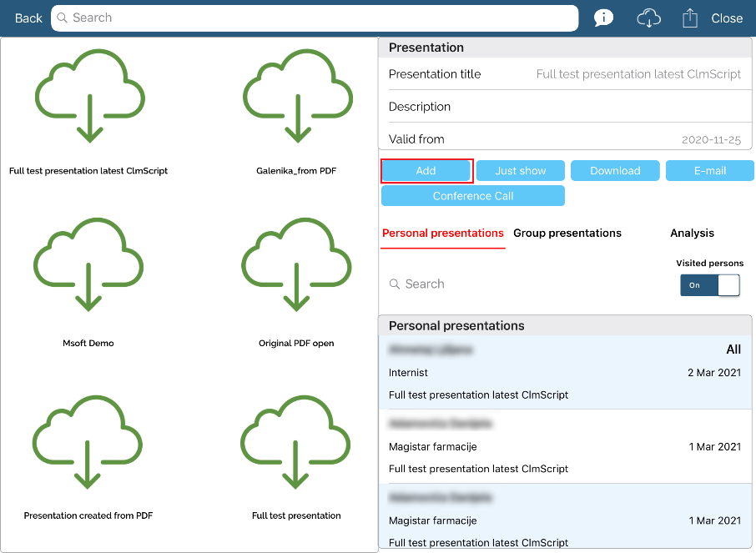Click the info speech bubble icon
Viewport: 756px width, 553px height.
click(603, 18)
